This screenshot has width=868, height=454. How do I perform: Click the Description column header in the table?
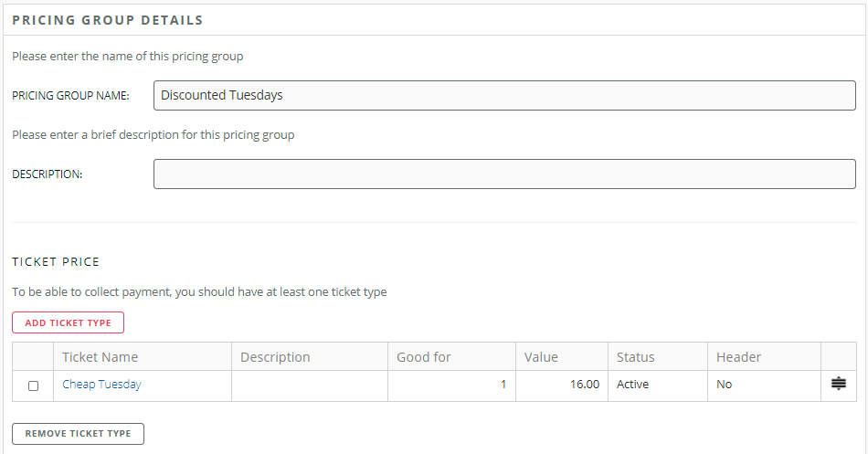pyautogui.click(x=275, y=357)
